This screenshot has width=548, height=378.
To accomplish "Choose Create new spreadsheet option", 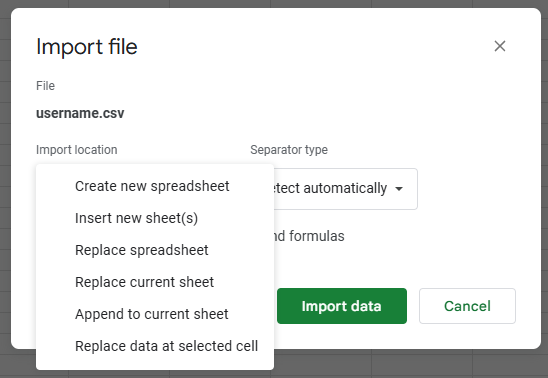I will pos(155,186).
